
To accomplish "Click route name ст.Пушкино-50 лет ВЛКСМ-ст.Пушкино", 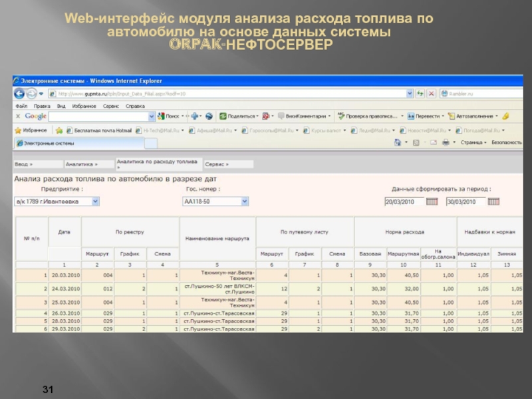I will 219,289.
